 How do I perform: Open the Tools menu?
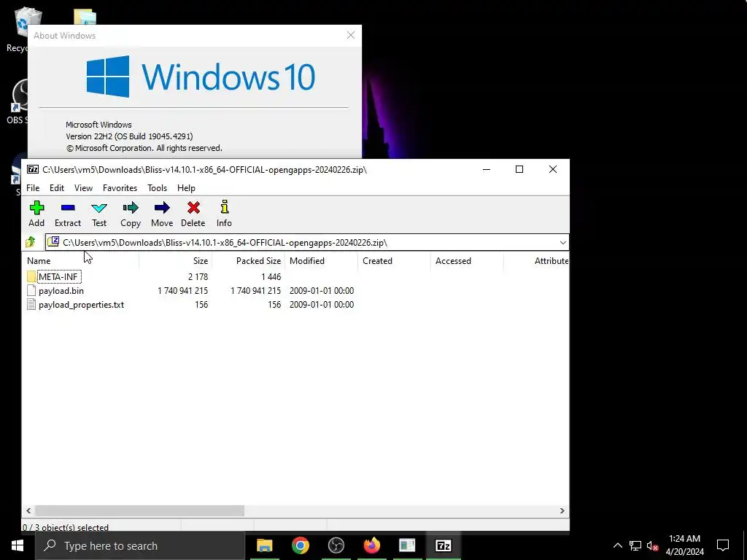(x=158, y=188)
